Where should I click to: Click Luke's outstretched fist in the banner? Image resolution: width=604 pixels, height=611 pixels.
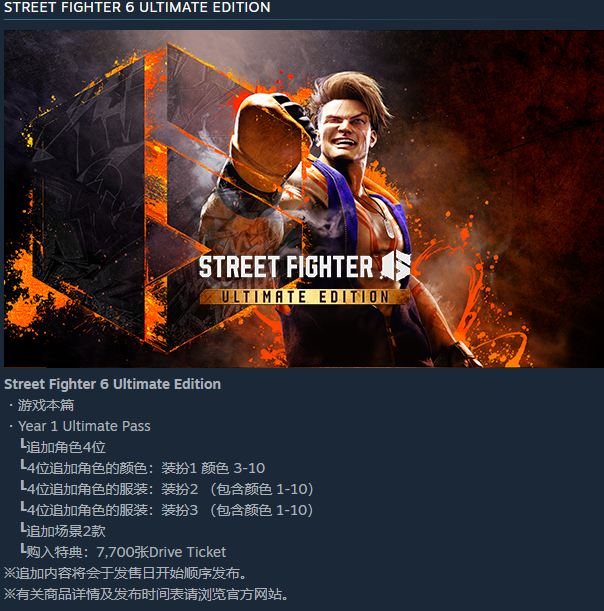point(268,142)
